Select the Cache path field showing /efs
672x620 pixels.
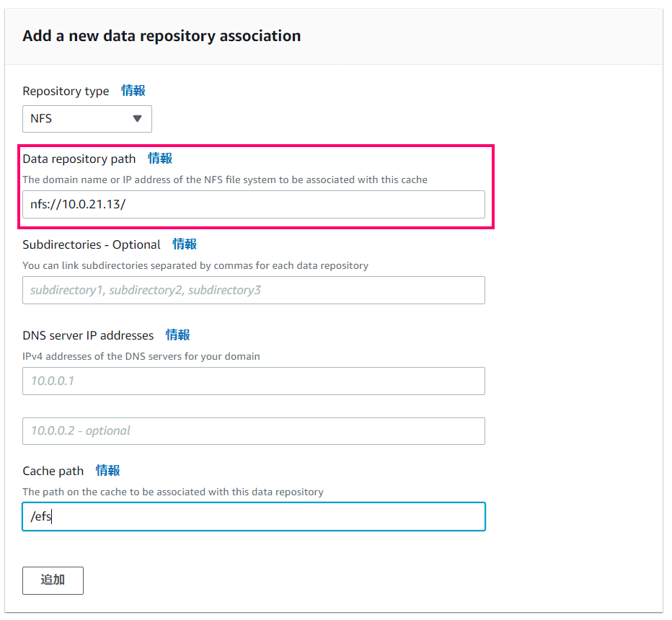tap(252, 516)
